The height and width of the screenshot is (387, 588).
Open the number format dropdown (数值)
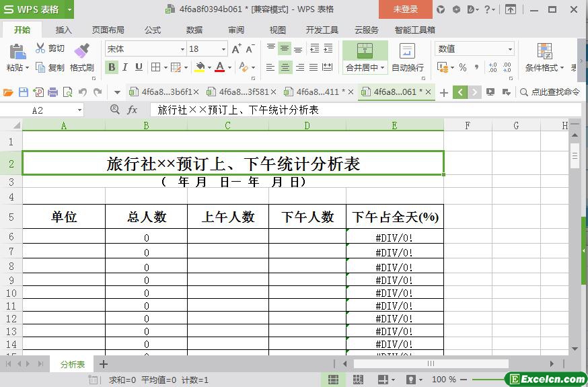point(510,49)
